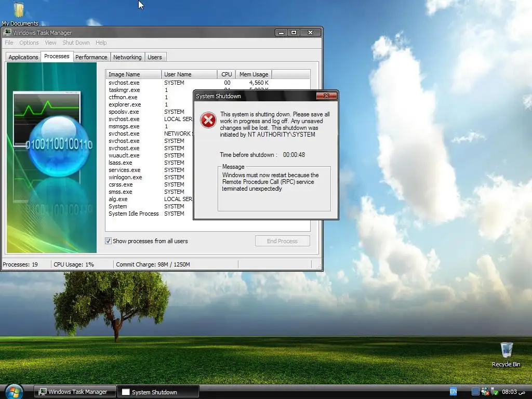
Task: Select the System Idle Process row
Action: [149, 214]
